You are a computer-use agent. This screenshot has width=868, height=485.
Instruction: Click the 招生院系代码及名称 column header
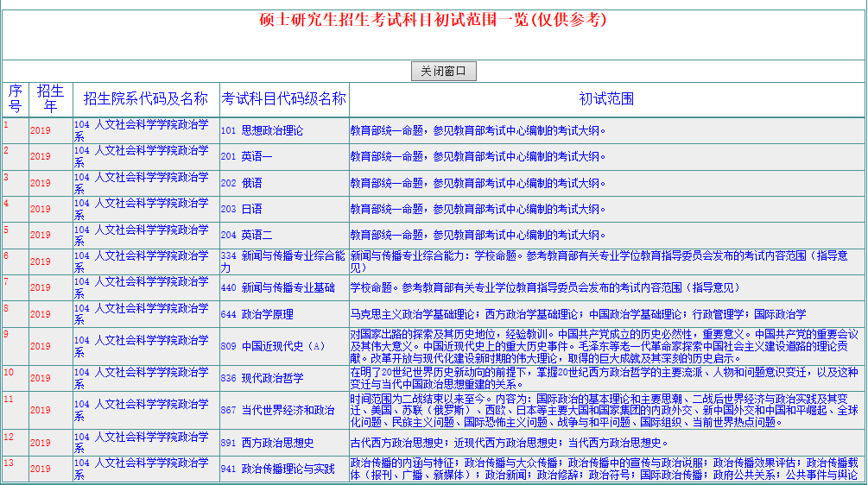point(146,99)
